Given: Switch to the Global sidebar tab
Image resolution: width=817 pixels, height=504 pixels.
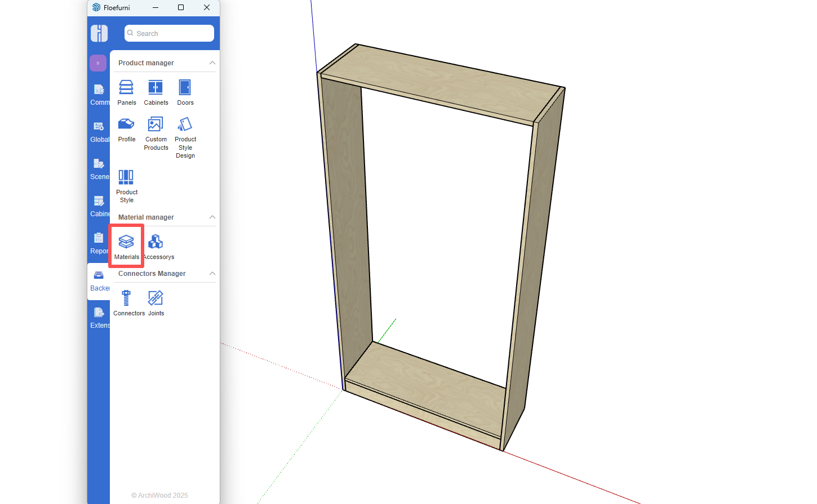Looking at the screenshot, I should 99,132.
